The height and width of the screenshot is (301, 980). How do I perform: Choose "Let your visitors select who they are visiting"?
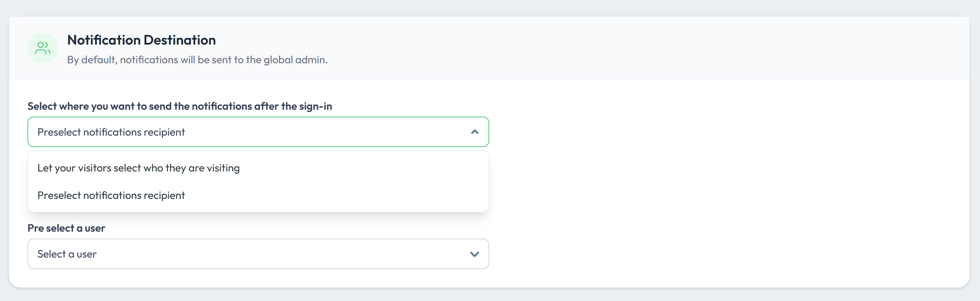[138, 168]
